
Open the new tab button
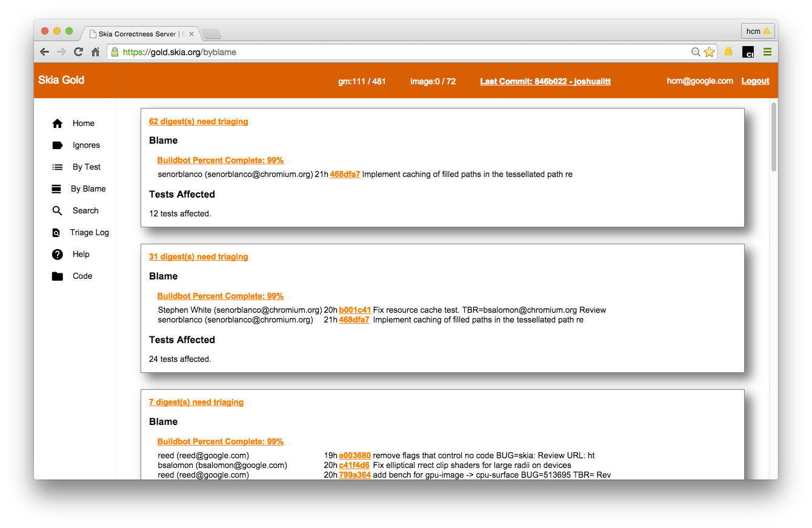point(211,34)
